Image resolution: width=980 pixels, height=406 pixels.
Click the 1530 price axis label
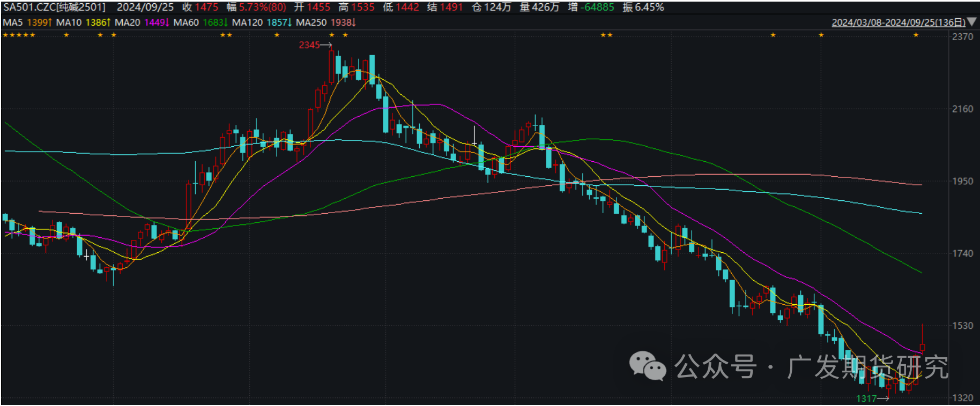962,326
